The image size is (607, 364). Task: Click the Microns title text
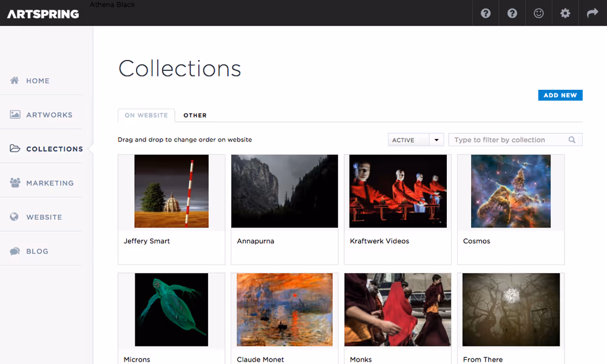click(x=137, y=359)
